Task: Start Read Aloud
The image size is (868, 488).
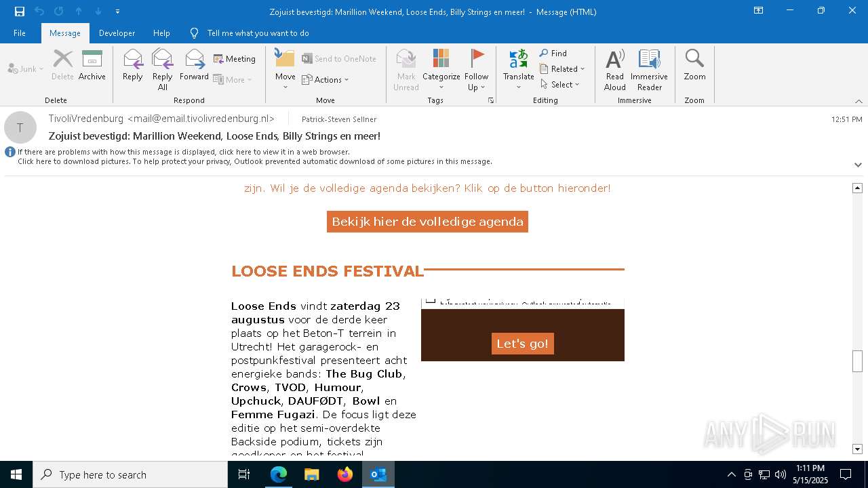Action: pyautogui.click(x=615, y=70)
